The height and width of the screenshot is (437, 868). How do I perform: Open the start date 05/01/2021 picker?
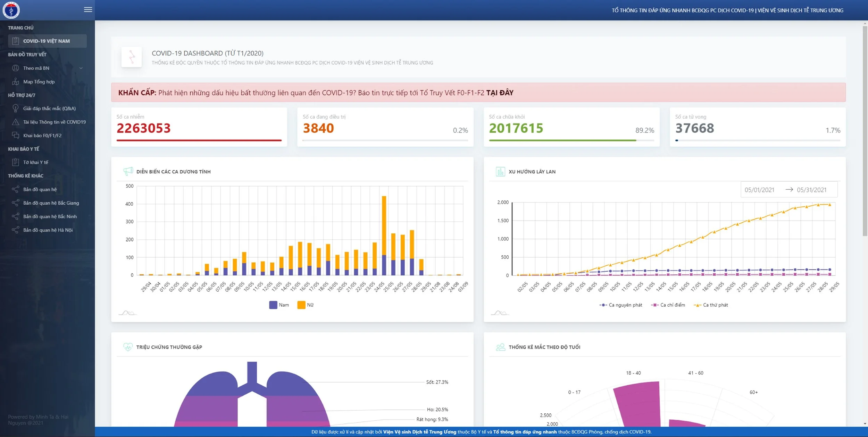pyautogui.click(x=759, y=190)
